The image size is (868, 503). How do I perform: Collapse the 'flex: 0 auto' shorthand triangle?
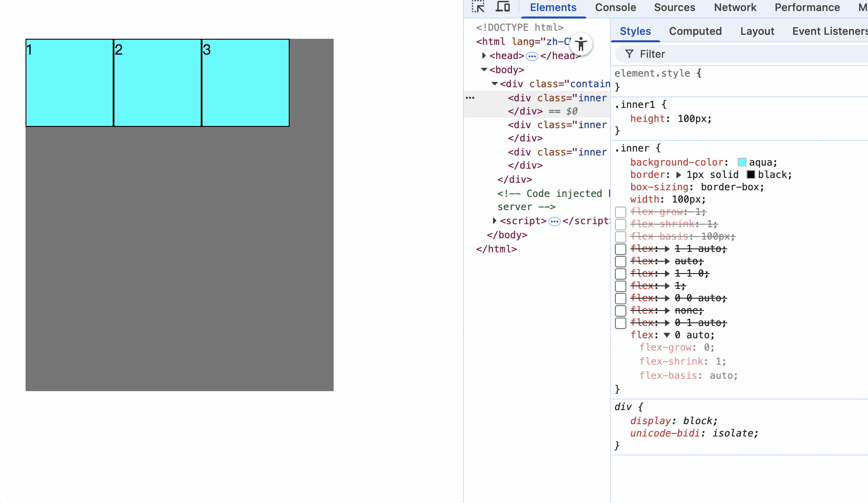[667, 335]
